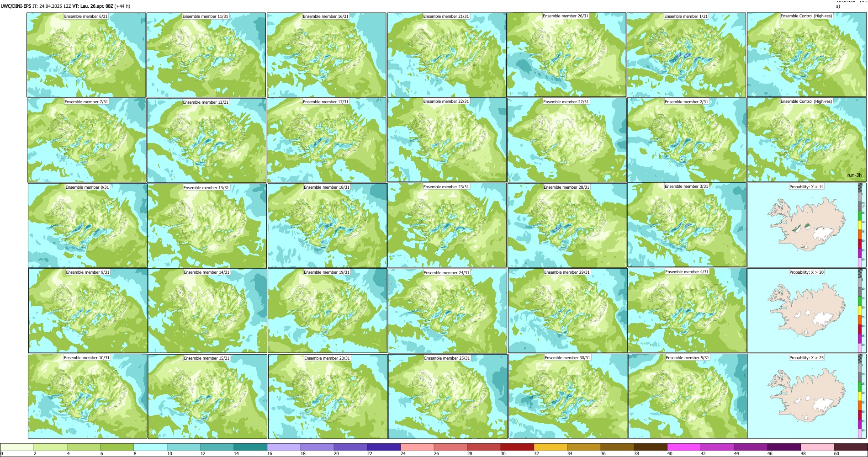Screen dimensions: 868x457
Task: Pick the maroon legend swatch above 60
Action: 851,447
